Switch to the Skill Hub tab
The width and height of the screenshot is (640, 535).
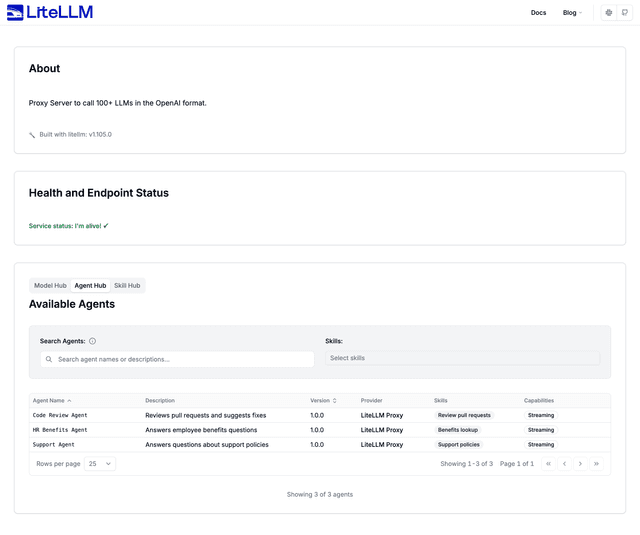[127, 285]
